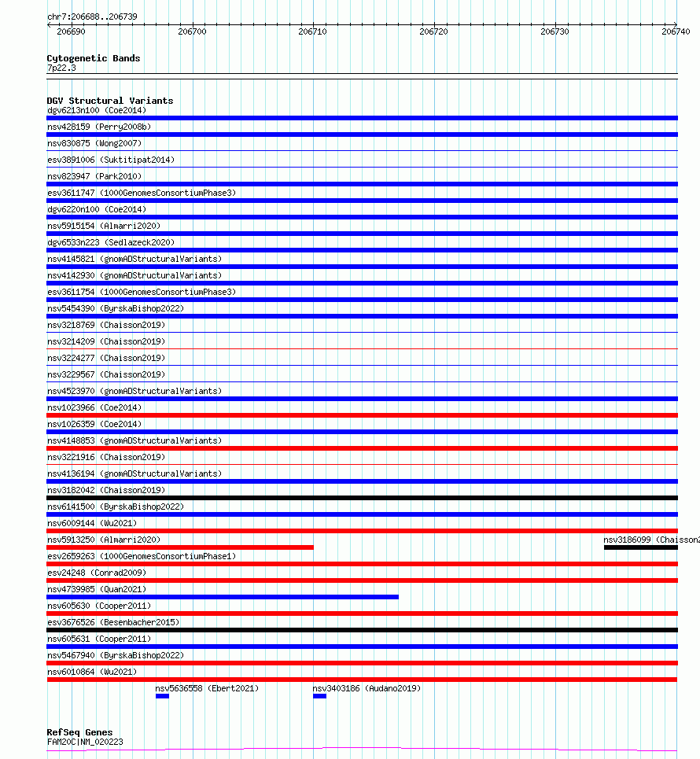Click nsv3221916 (Chaisson2019) label
This screenshot has width=700, height=759.
point(106,457)
